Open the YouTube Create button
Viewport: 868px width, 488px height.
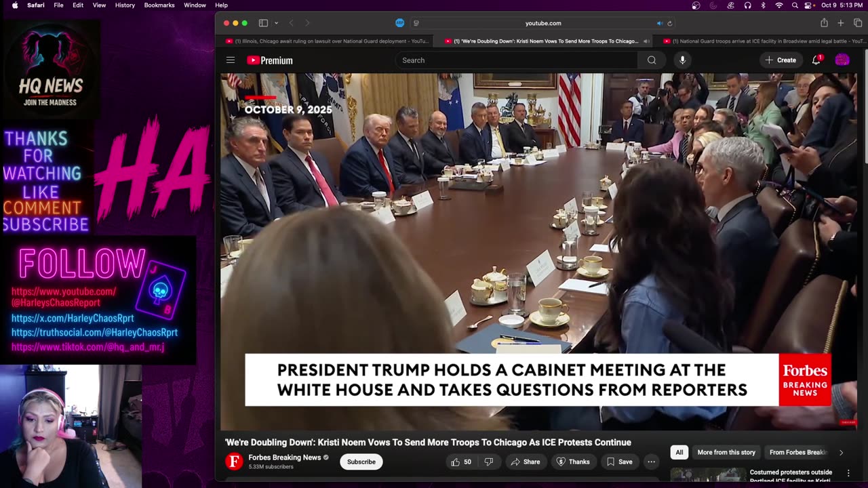pyautogui.click(x=781, y=60)
